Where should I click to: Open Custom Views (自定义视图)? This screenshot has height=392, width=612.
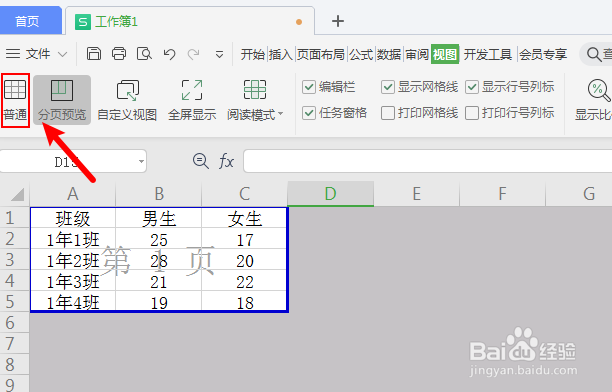[x=127, y=100]
